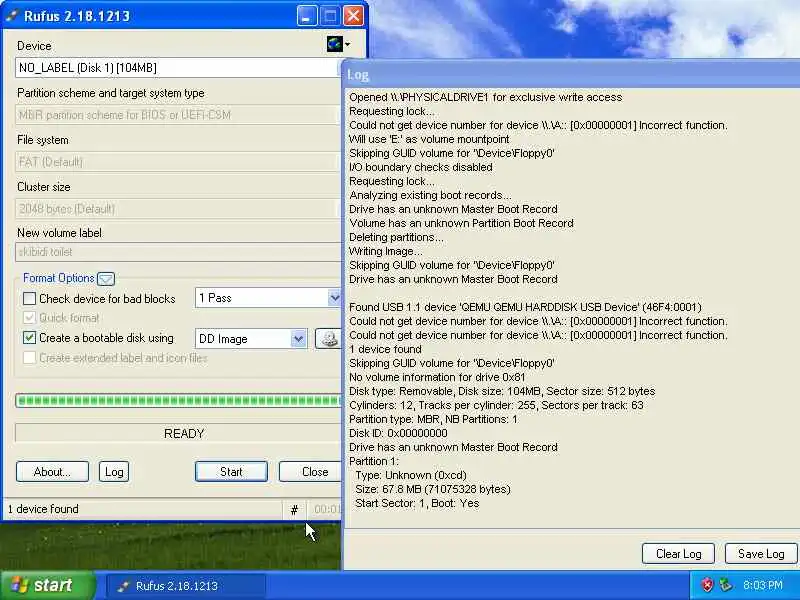Click '1 device found' in status bar
Screen dimensions: 800x600
pyautogui.click(x=43, y=509)
